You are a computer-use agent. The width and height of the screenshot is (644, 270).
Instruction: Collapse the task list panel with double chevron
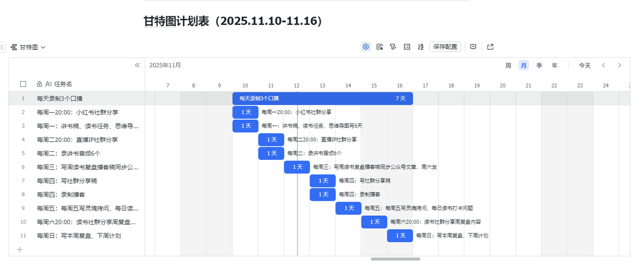[137, 65]
